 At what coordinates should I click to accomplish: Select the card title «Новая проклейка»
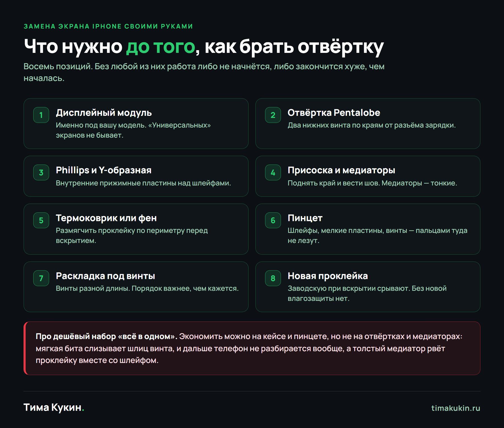click(328, 276)
